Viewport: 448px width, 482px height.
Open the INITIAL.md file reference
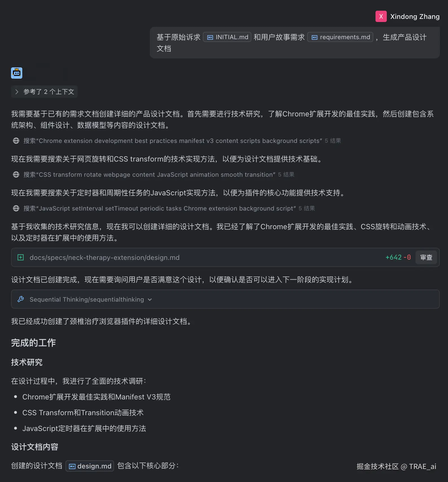[x=227, y=37]
